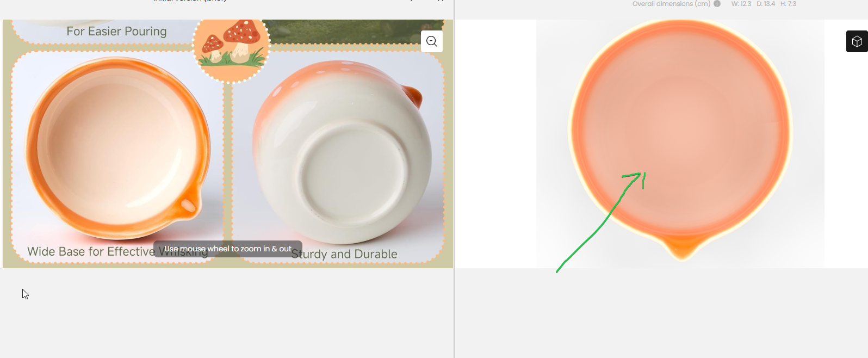Click the D: 13.4 depth value
Image resolution: width=868 pixels, height=358 pixels.
[x=766, y=4]
